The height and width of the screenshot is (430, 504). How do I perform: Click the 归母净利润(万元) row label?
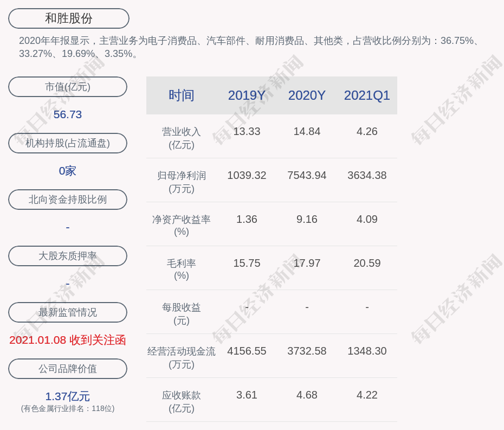182,182
